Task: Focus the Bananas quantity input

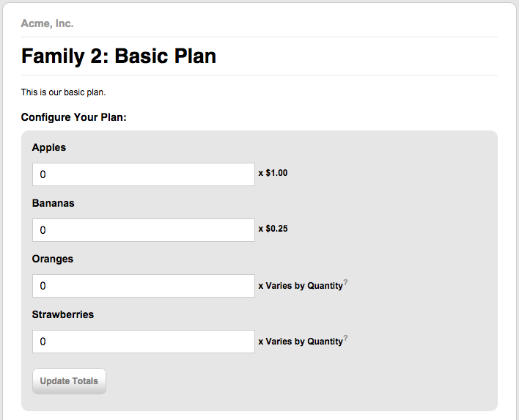Action: click(x=144, y=230)
